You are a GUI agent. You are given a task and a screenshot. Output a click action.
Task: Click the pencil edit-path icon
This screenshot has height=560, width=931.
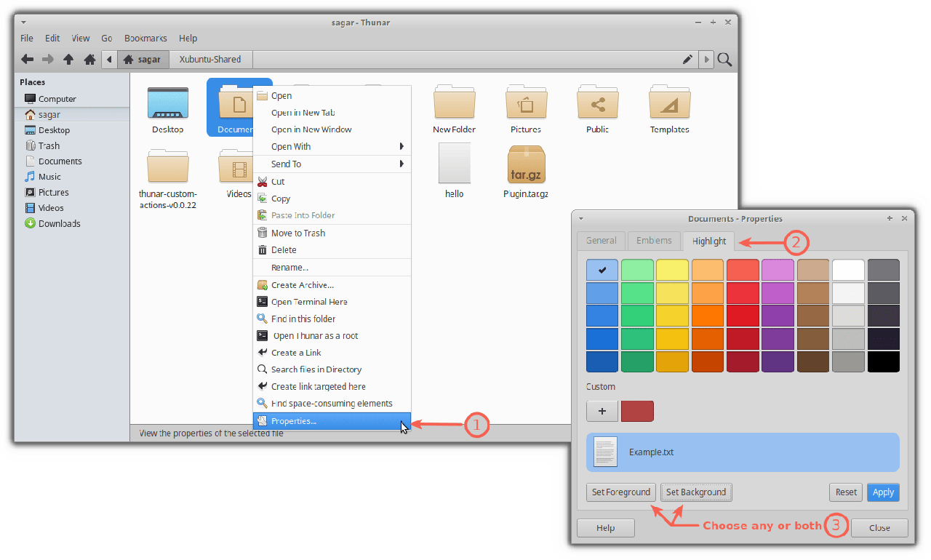[x=687, y=60]
